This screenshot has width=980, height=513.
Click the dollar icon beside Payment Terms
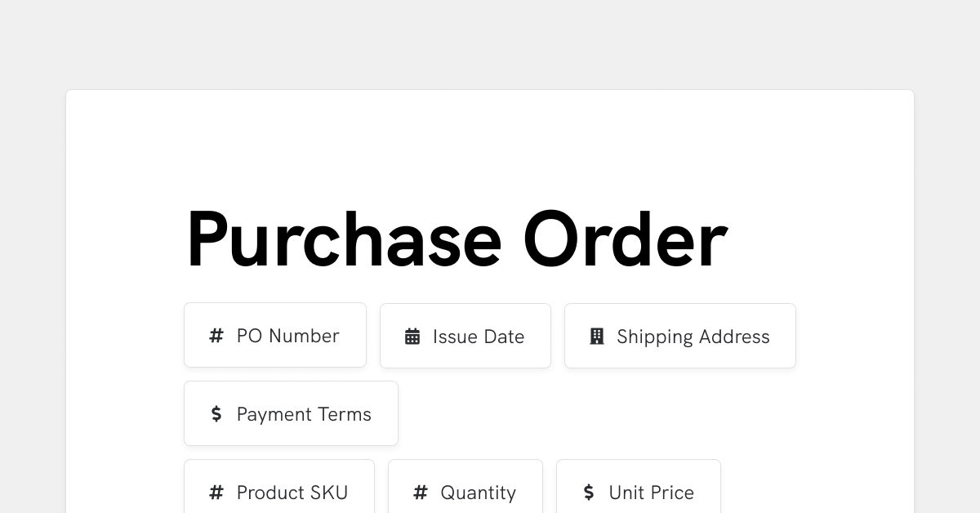tap(216, 414)
